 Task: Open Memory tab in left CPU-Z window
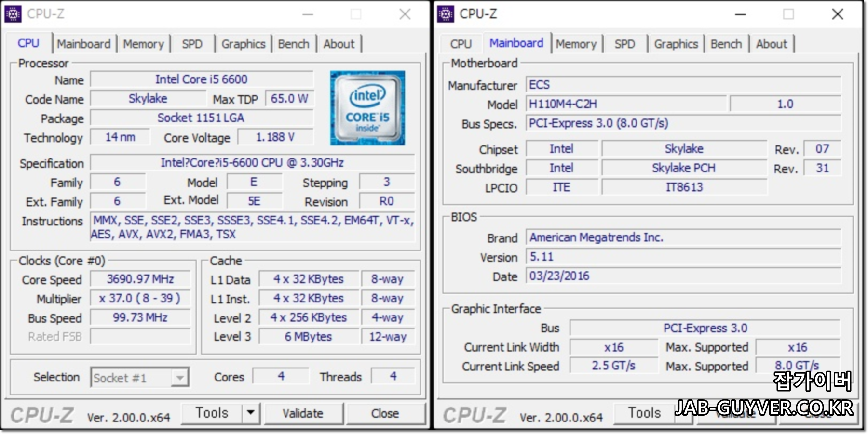coord(144,44)
